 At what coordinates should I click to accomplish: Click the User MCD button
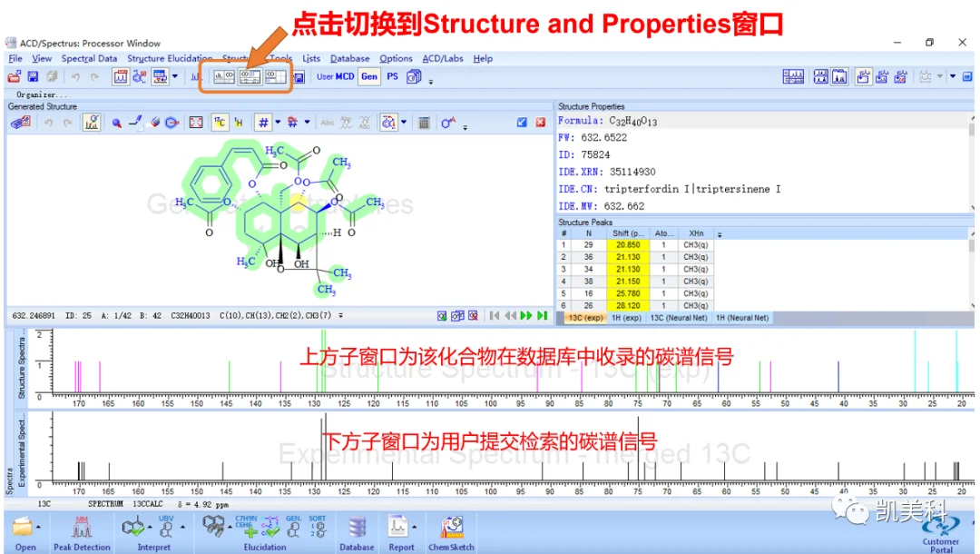[336, 76]
